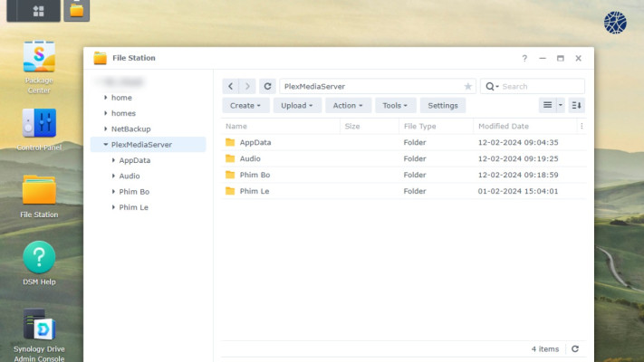Click the File Station help question mark
The image size is (644, 362).
(x=524, y=58)
